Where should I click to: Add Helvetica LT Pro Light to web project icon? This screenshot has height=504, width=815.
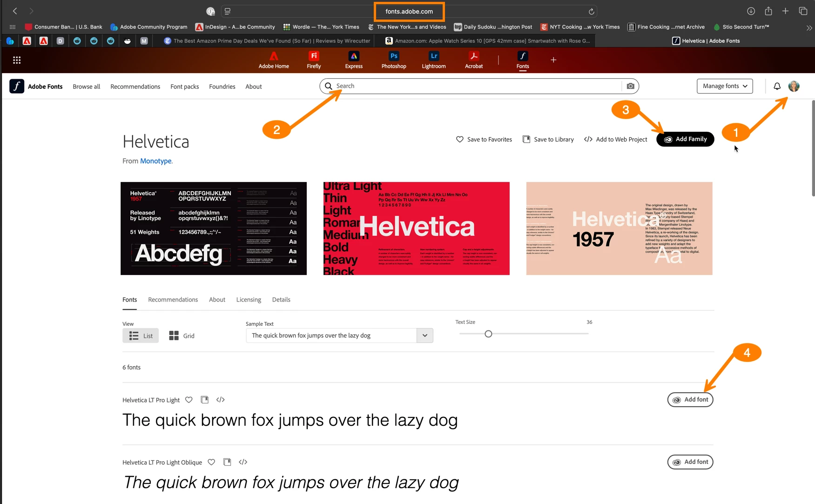coord(221,400)
